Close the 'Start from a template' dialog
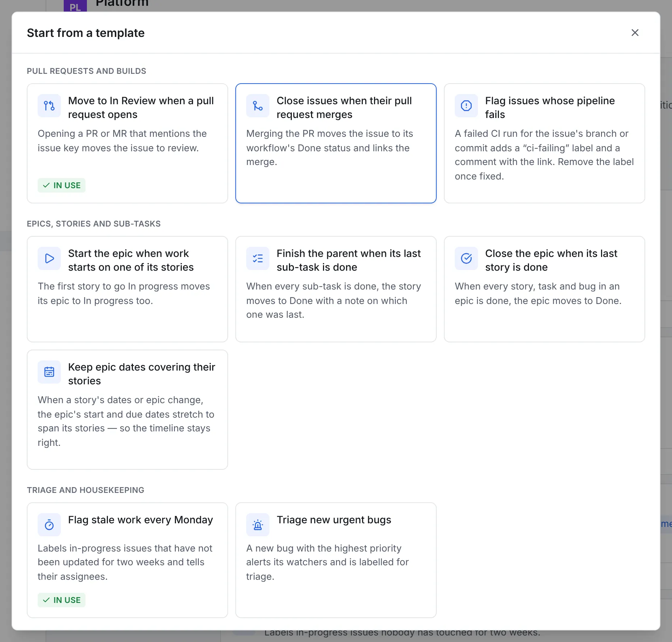 click(635, 33)
